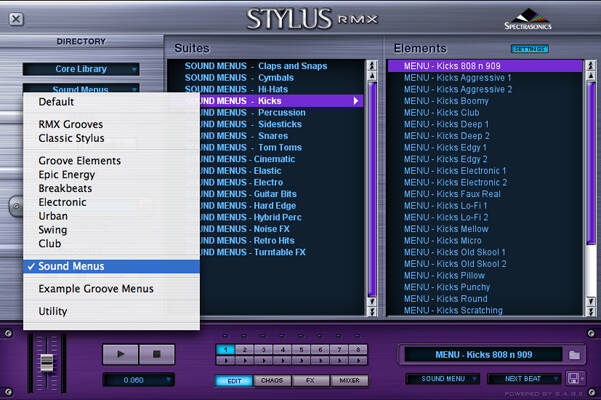Switch to EDIT page
601x400 pixels.
234,380
